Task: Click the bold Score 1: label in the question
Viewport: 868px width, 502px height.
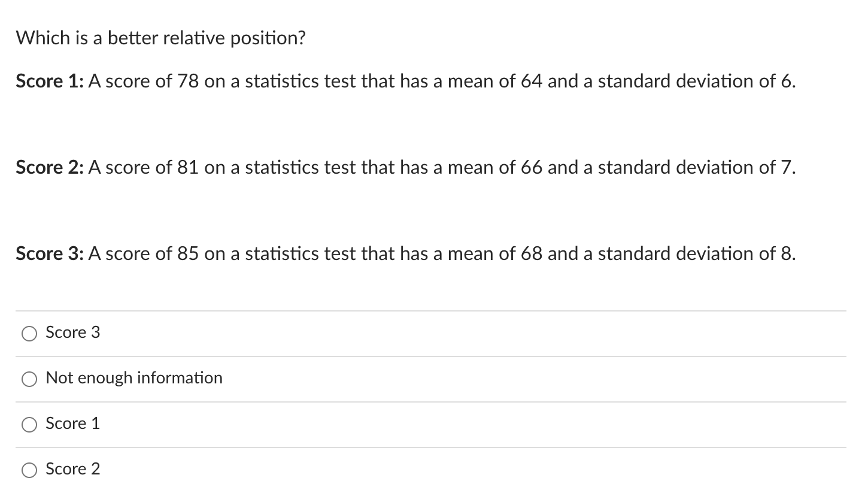Action: click(x=50, y=81)
